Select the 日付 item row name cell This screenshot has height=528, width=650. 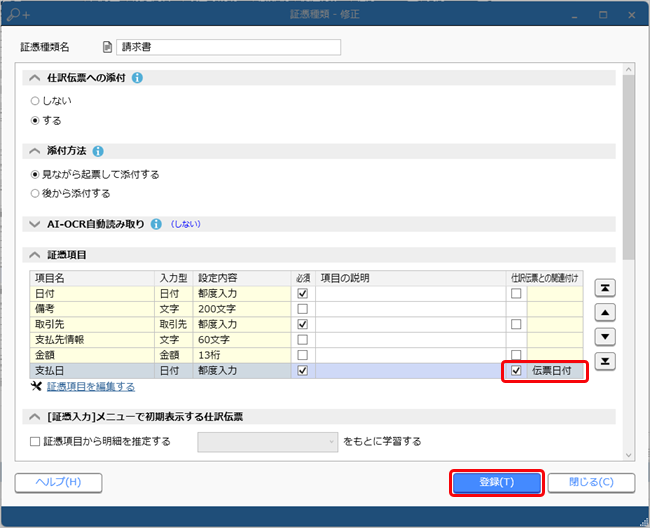click(x=92, y=293)
